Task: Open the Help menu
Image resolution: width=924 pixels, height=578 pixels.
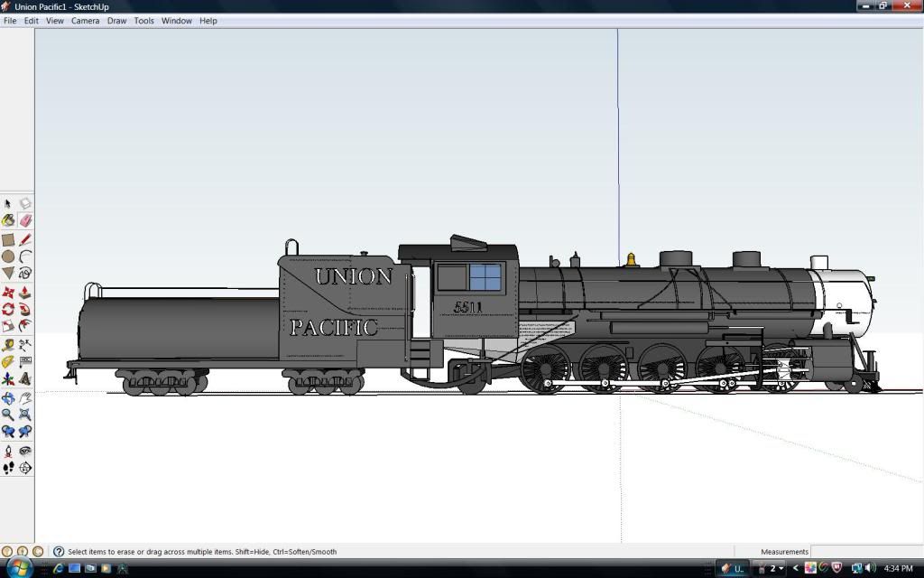Action: coord(208,21)
